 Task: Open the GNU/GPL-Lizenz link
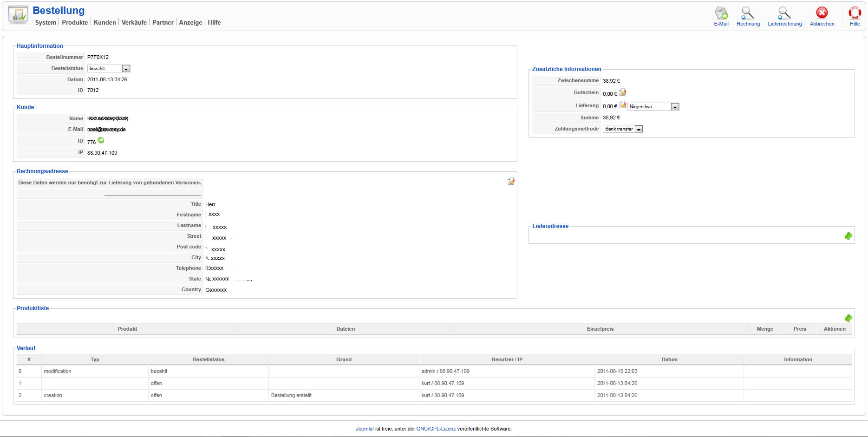pos(436,429)
